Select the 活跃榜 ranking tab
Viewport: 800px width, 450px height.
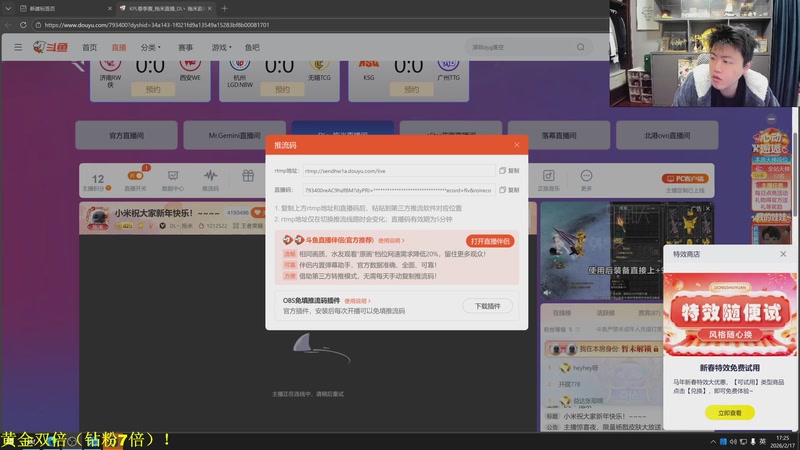606,313
